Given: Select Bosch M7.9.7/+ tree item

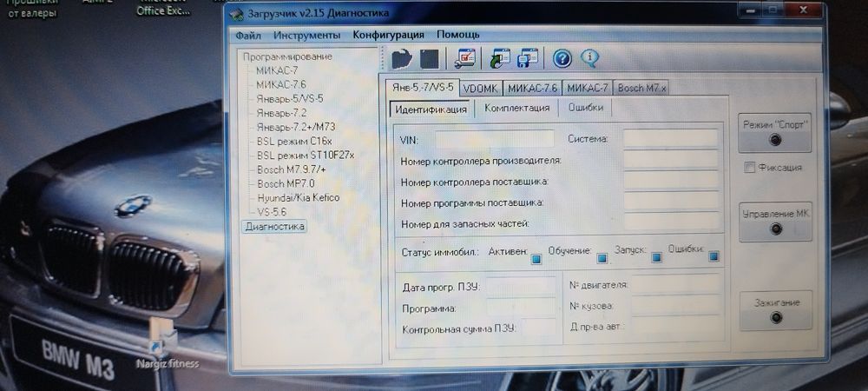Looking at the screenshot, I should point(291,169).
